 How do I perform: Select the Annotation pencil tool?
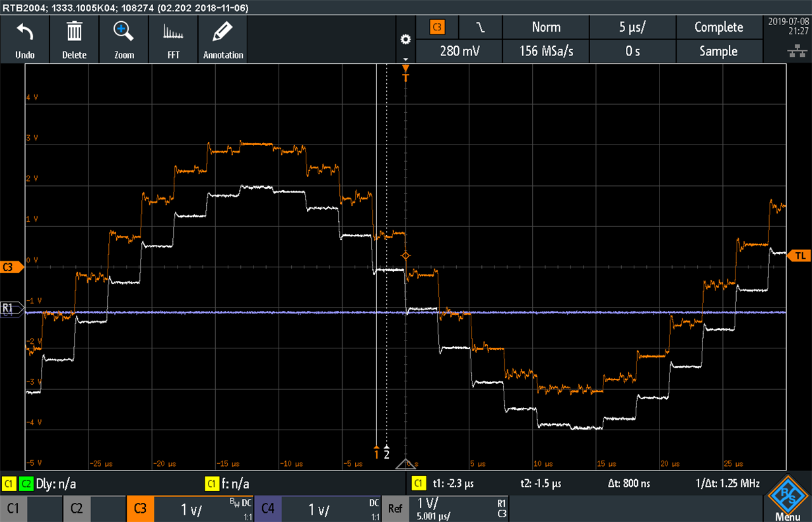pyautogui.click(x=223, y=32)
